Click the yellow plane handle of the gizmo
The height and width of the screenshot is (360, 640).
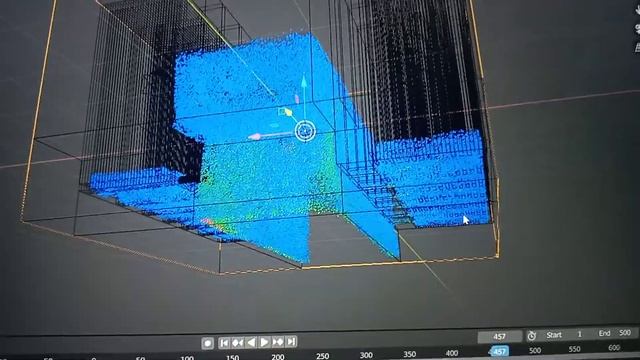click(286, 111)
